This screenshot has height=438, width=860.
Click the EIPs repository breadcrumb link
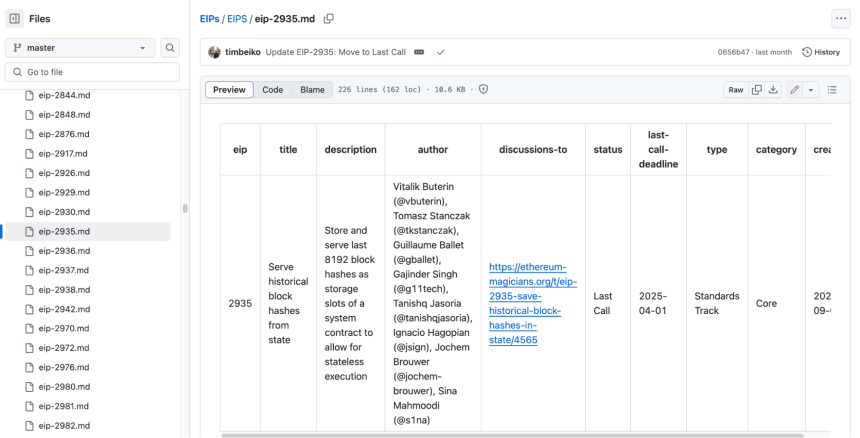click(x=210, y=19)
